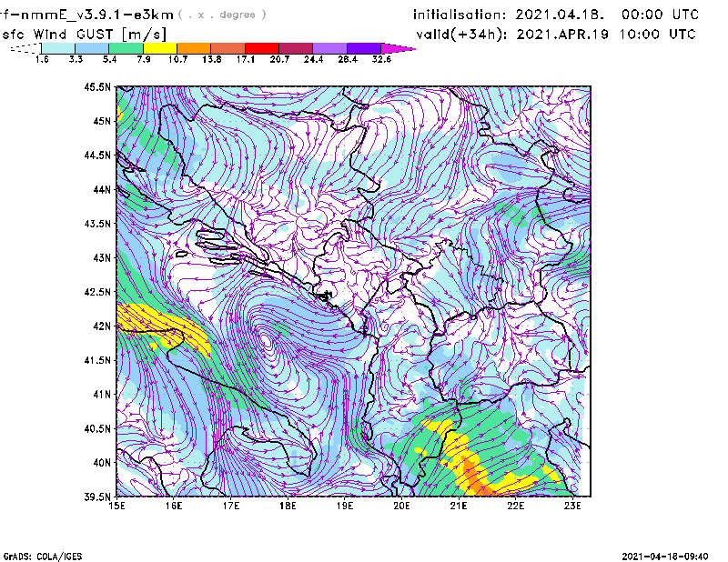Click the 20E longitude label
Viewport: 728px width, 562px height.
tap(401, 506)
